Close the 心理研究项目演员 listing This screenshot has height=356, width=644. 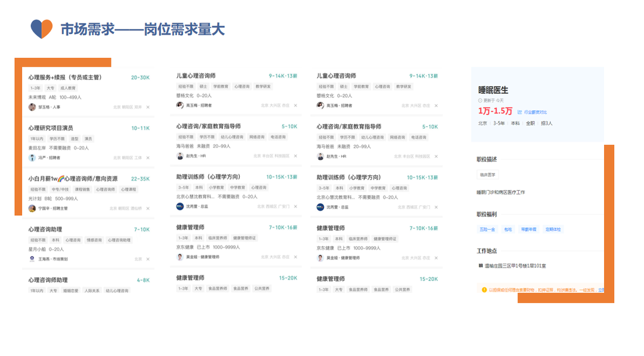[148, 158]
